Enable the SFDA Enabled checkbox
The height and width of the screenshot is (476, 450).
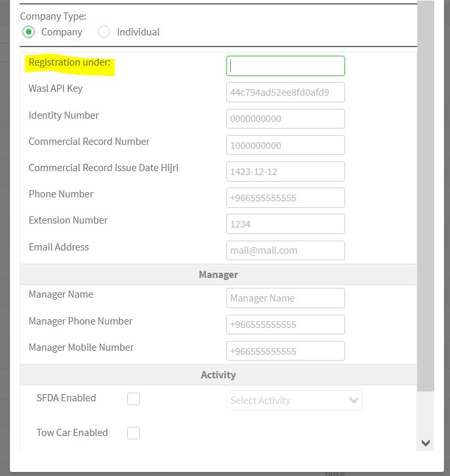click(x=133, y=399)
